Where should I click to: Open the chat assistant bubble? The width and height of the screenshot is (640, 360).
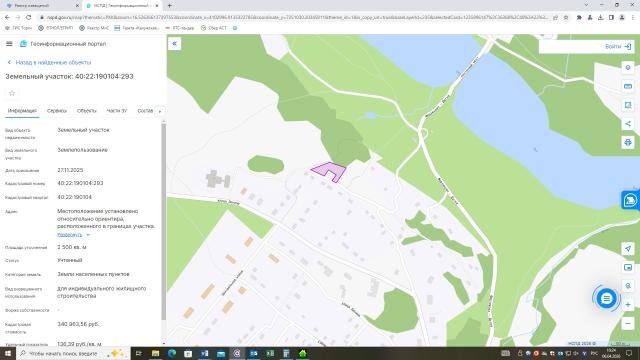[x=606, y=299]
